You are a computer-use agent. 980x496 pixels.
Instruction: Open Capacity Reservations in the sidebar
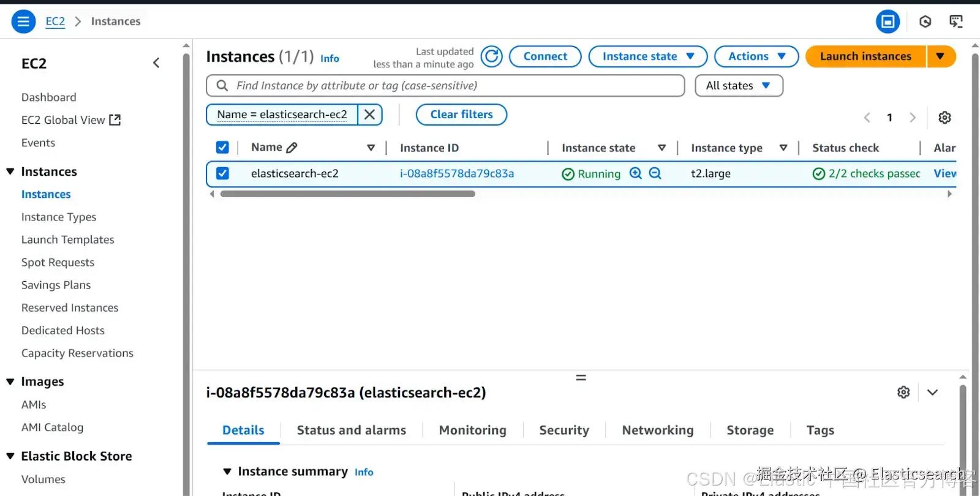(77, 353)
